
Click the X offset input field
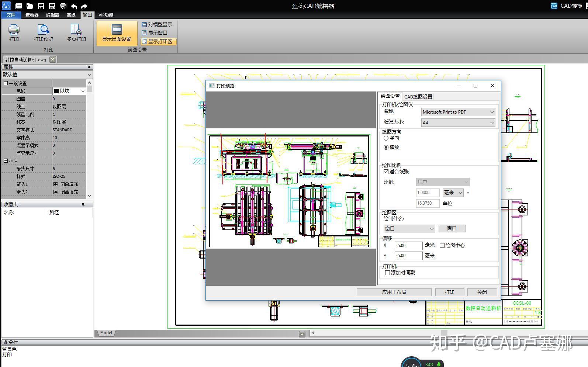(408, 246)
